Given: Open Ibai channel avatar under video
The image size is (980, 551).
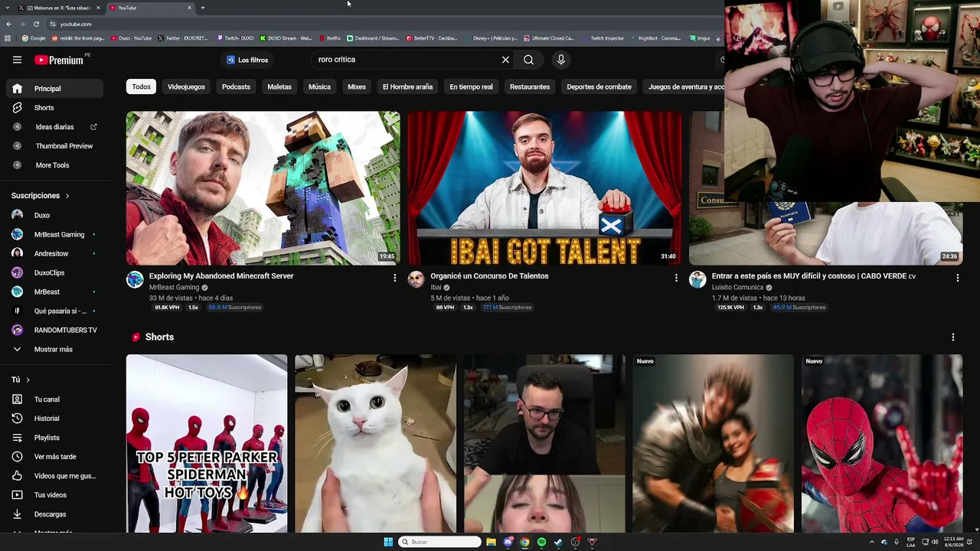Looking at the screenshot, I should [416, 279].
